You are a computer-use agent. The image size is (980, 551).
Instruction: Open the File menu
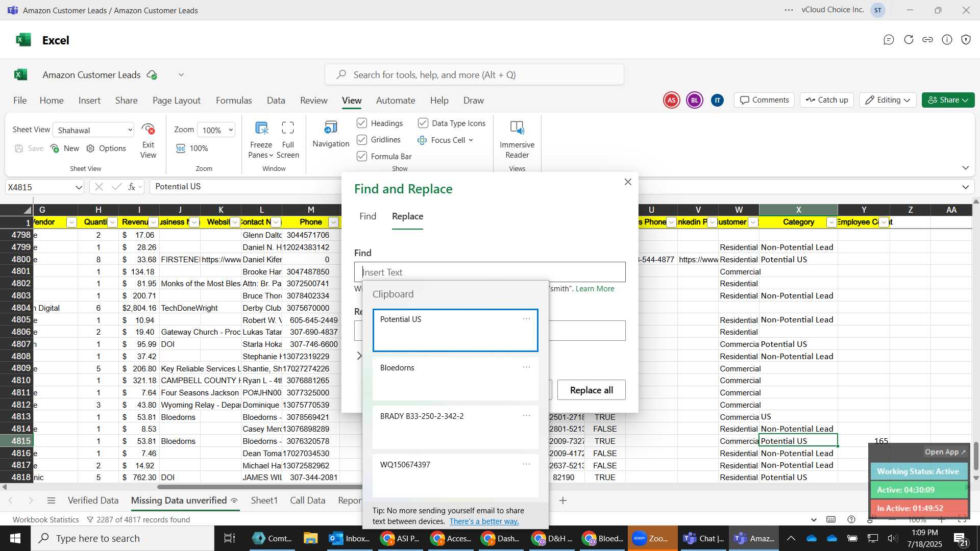pyautogui.click(x=20, y=101)
